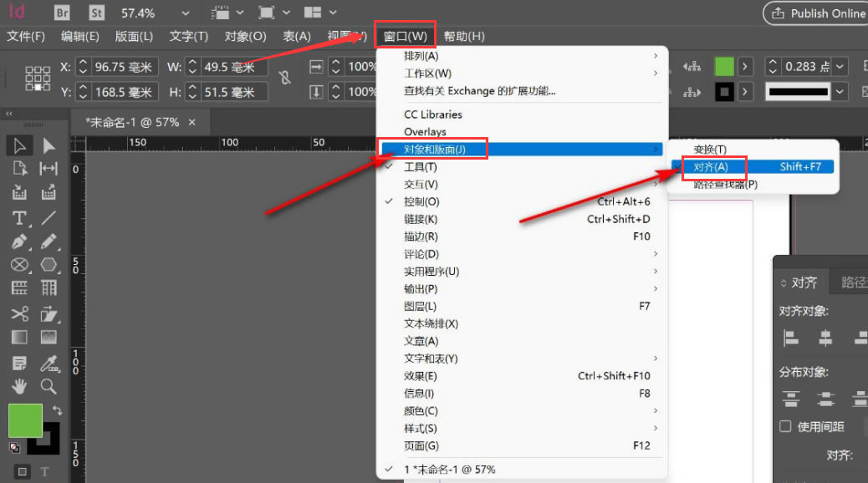Select the Line tool
868x483 pixels.
click(49, 218)
